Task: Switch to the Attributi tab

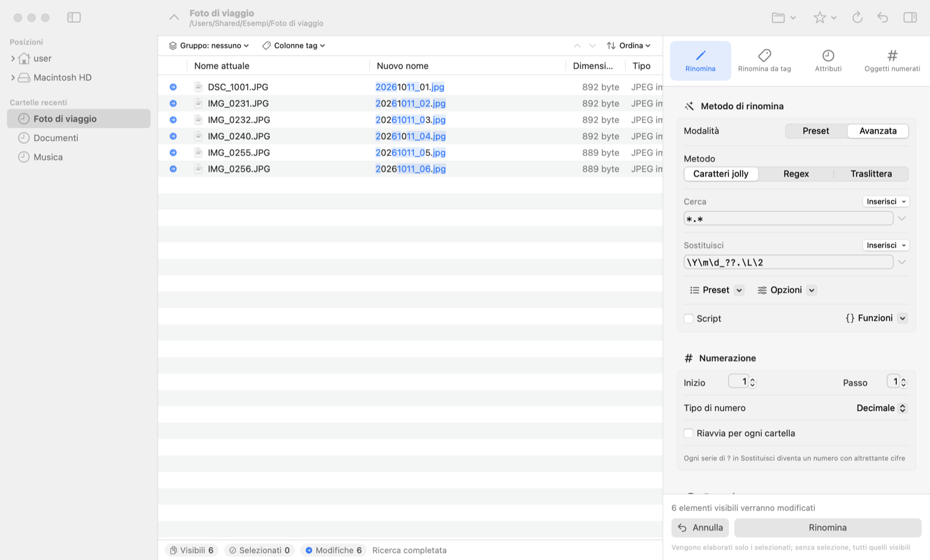Action: [828, 60]
